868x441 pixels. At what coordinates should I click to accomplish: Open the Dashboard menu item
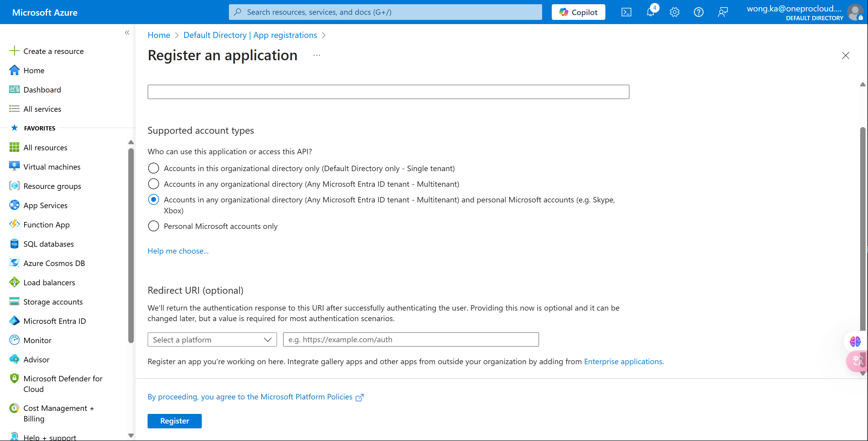[x=42, y=89]
